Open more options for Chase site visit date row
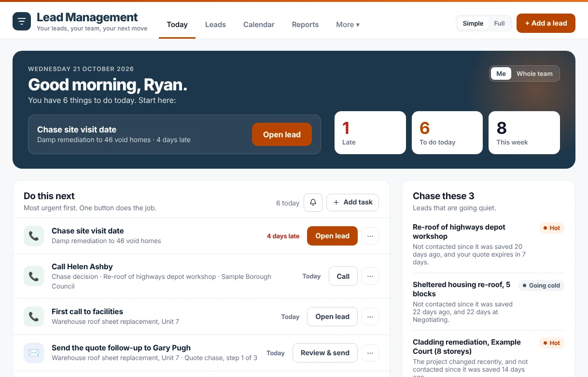 point(370,236)
